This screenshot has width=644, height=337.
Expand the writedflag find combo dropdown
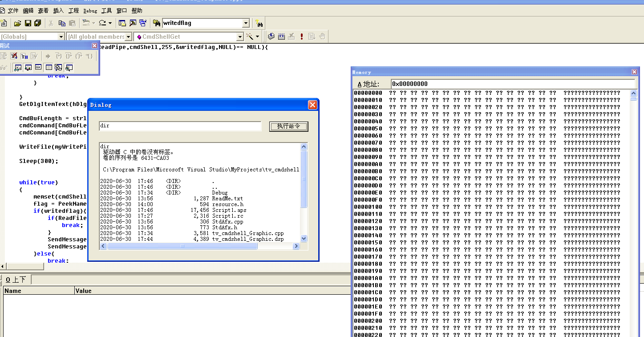(246, 23)
